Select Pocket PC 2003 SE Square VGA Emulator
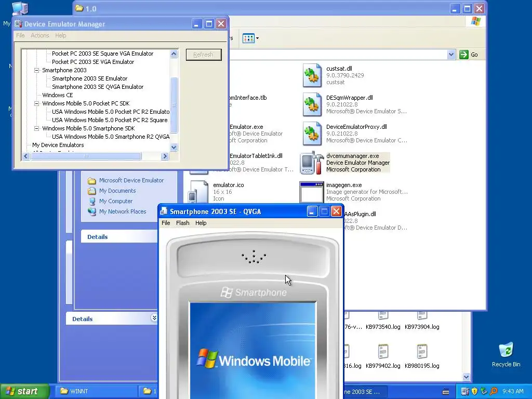Screen dimensions: 532x399 tap(102, 54)
